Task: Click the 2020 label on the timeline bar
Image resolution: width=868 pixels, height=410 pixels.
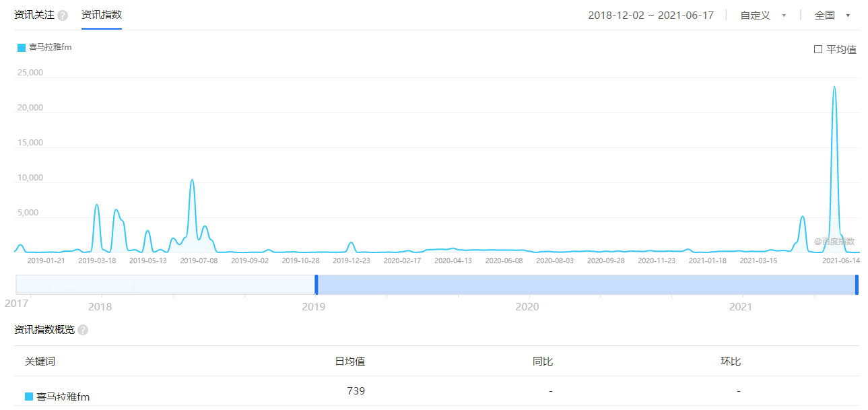Action: 527,306
